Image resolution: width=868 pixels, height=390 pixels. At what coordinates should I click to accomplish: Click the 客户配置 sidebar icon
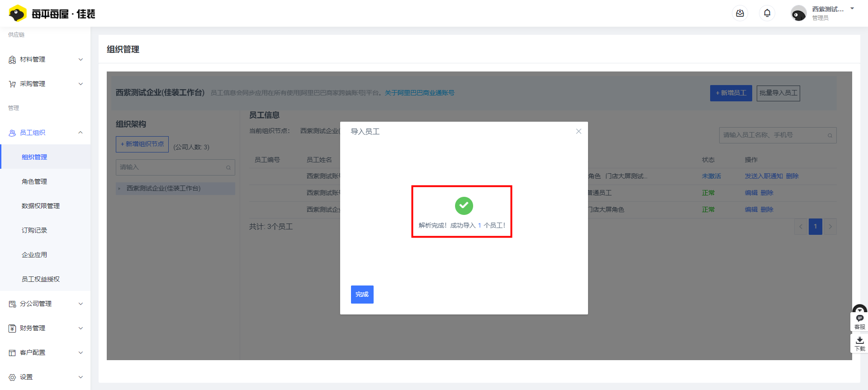click(x=12, y=353)
